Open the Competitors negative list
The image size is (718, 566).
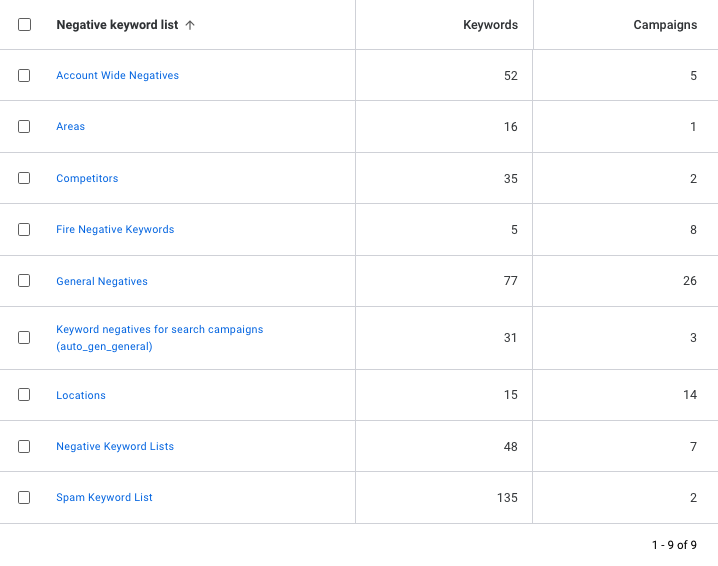pyautogui.click(x=87, y=179)
